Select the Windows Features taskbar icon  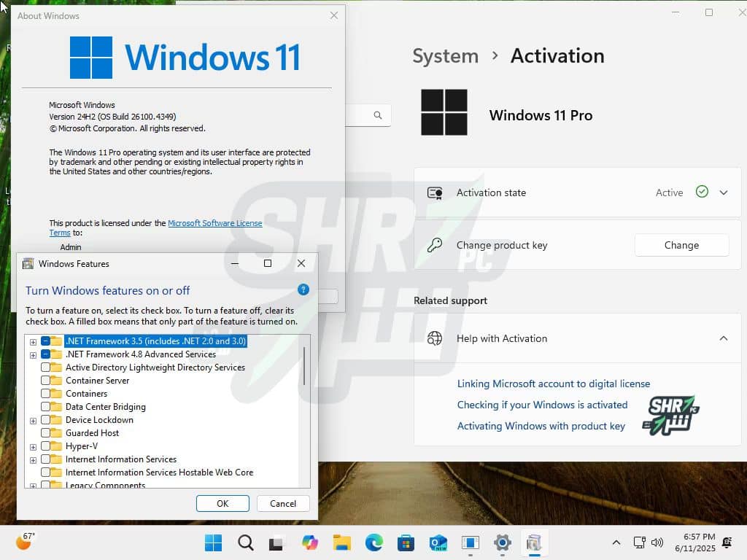534,542
